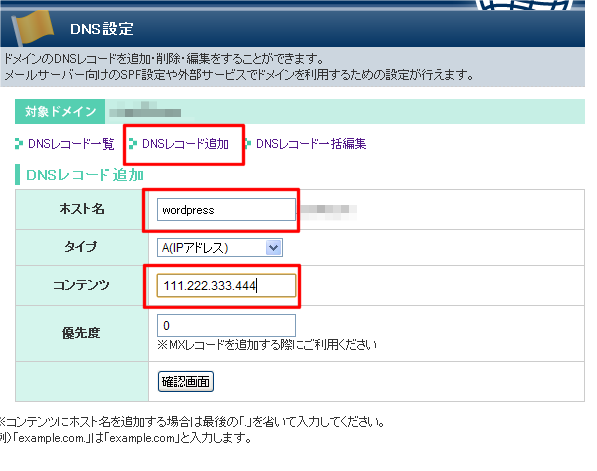This screenshot has height=471, width=597.
Task: Click the 対象ドメイン label
Action: (60, 111)
